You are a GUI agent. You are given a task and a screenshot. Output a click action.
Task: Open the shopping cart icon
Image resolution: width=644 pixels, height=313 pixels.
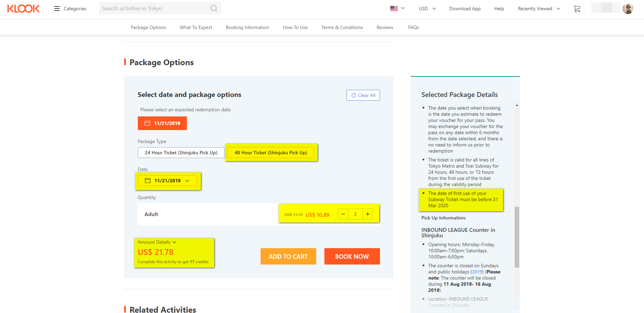[577, 9]
